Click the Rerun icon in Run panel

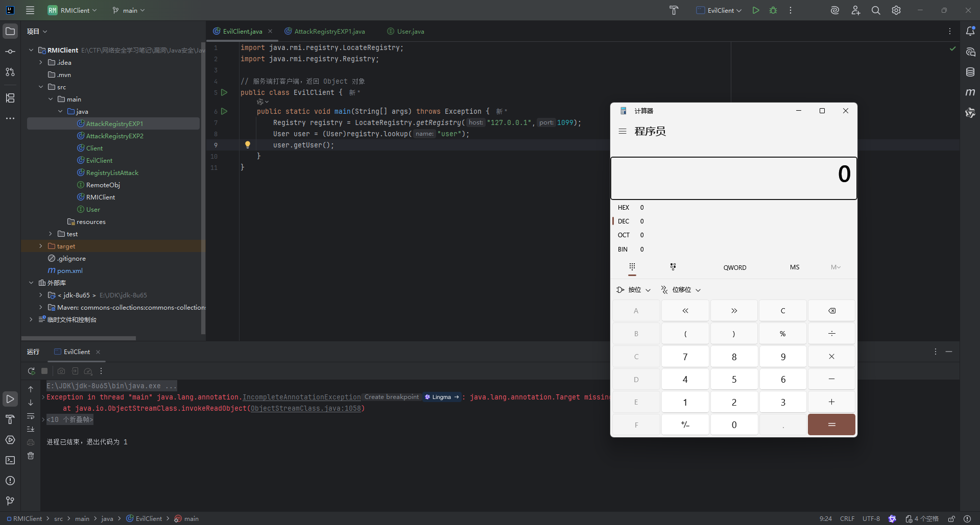(31, 371)
